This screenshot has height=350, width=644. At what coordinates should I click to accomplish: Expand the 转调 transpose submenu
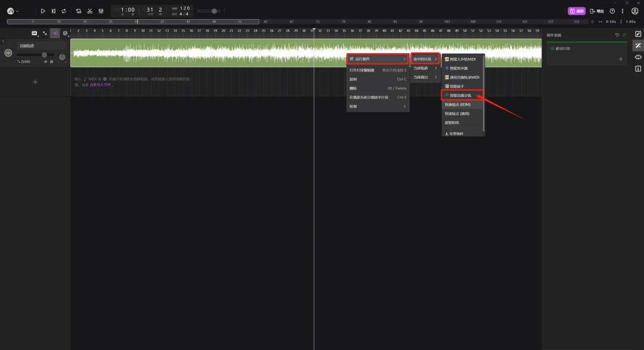click(x=378, y=106)
